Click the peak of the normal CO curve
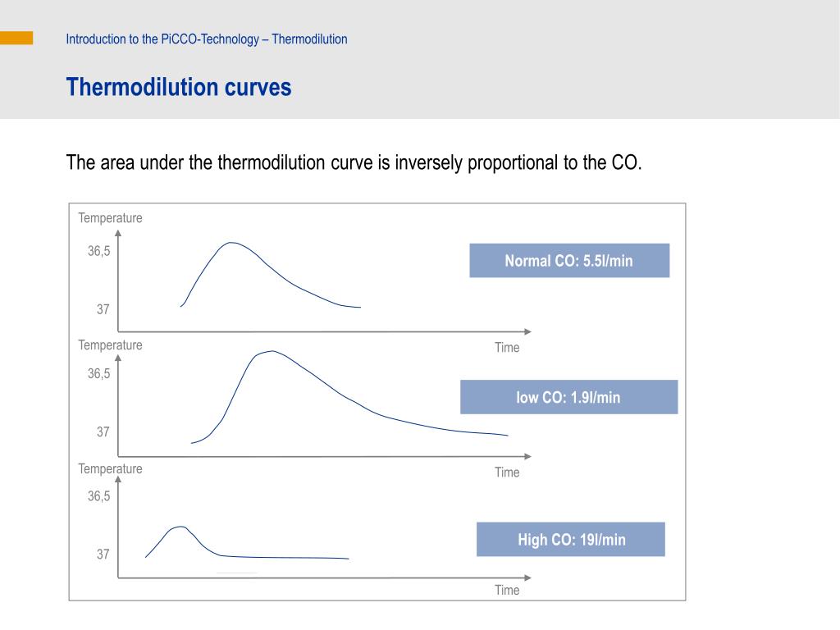The height and width of the screenshot is (630, 840). point(231,243)
